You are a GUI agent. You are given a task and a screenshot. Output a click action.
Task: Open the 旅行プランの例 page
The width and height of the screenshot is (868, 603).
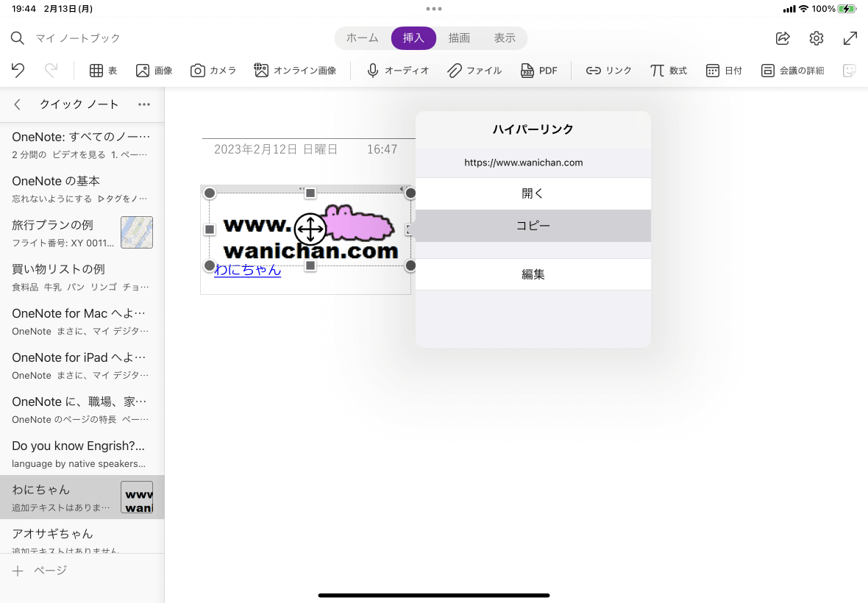pyautogui.click(x=82, y=233)
